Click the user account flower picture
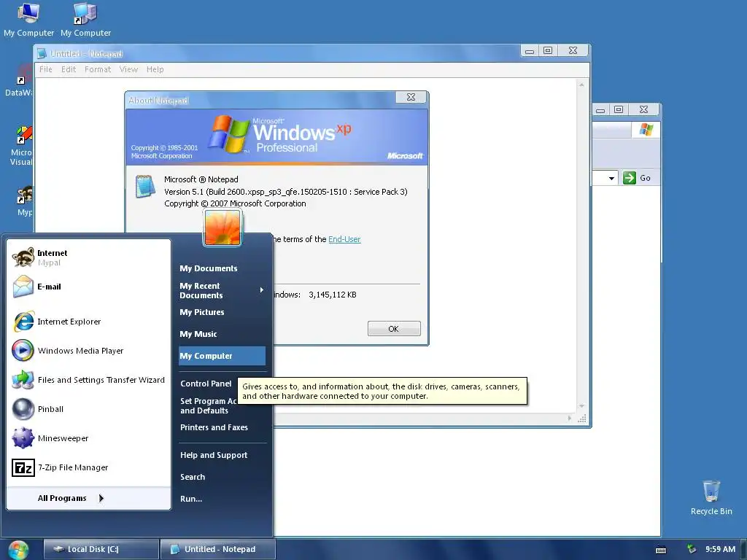Viewport: 747px width, 560px height. tap(222, 228)
